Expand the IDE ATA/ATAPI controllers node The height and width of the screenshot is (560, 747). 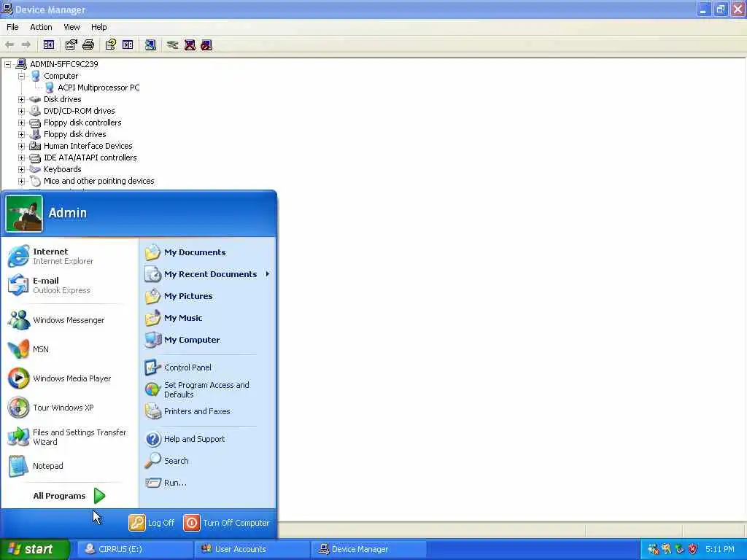(21, 157)
